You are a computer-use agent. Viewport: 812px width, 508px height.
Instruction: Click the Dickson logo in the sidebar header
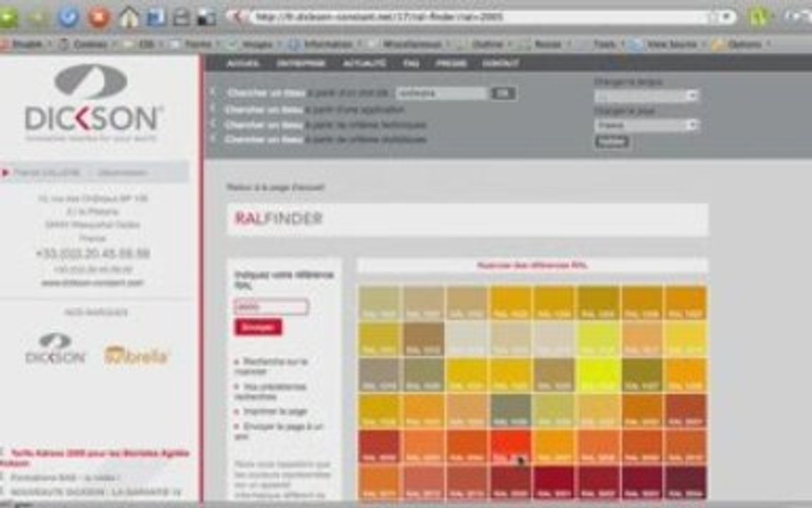coord(94,102)
